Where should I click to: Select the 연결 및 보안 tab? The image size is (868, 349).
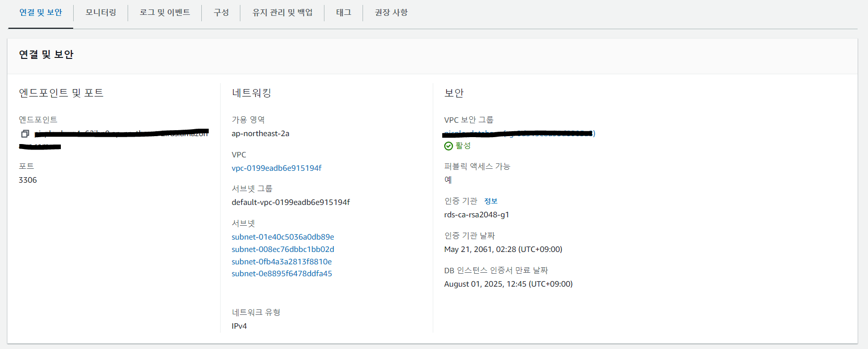pyautogui.click(x=41, y=12)
